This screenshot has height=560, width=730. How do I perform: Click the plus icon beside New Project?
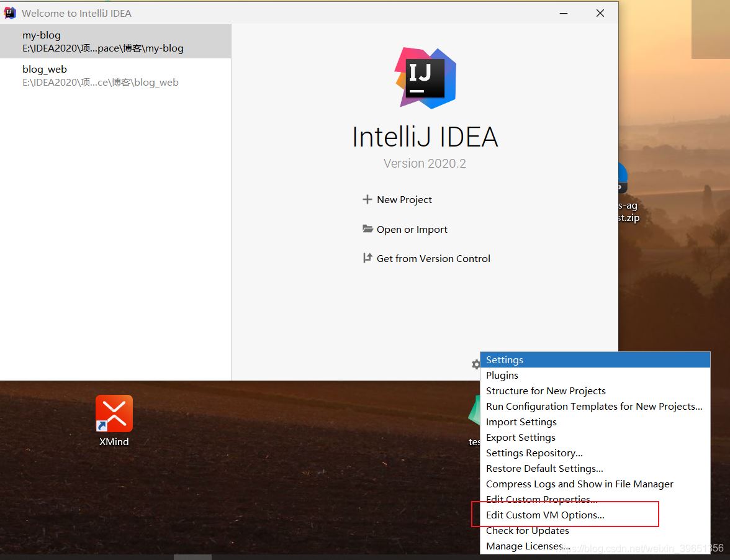[x=367, y=199]
